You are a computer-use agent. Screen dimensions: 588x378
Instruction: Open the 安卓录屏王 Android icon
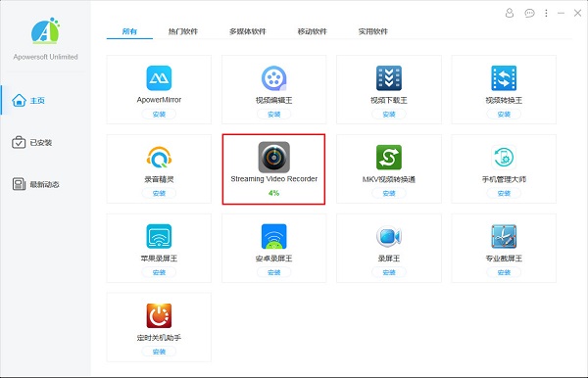point(273,236)
